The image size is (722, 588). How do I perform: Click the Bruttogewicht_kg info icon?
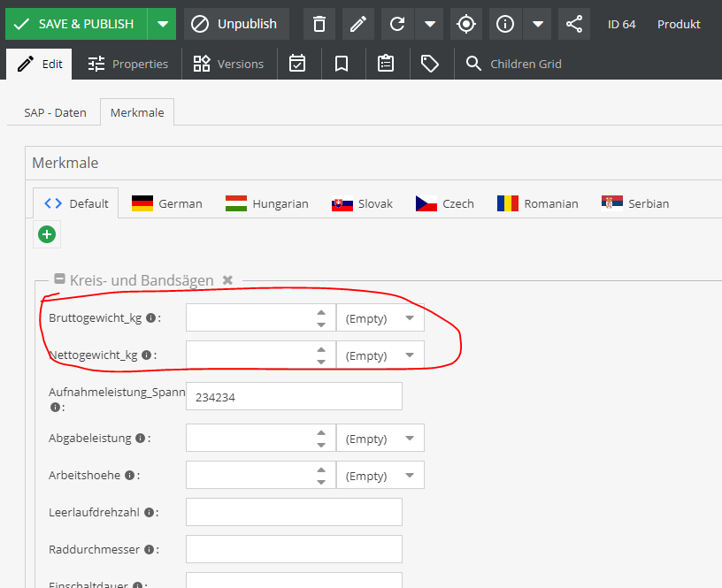[150, 318]
